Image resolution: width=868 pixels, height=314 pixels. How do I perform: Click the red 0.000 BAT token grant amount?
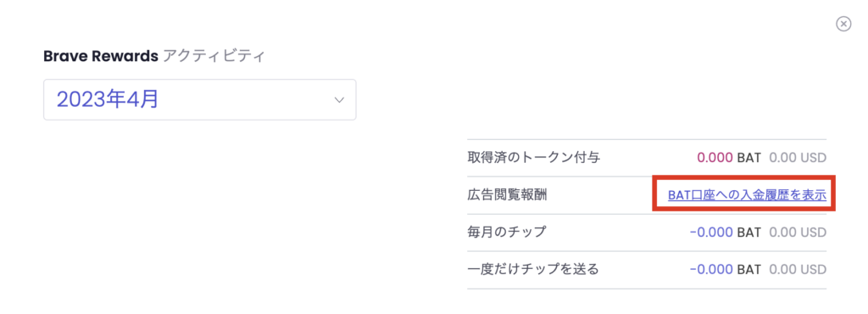pyautogui.click(x=715, y=158)
